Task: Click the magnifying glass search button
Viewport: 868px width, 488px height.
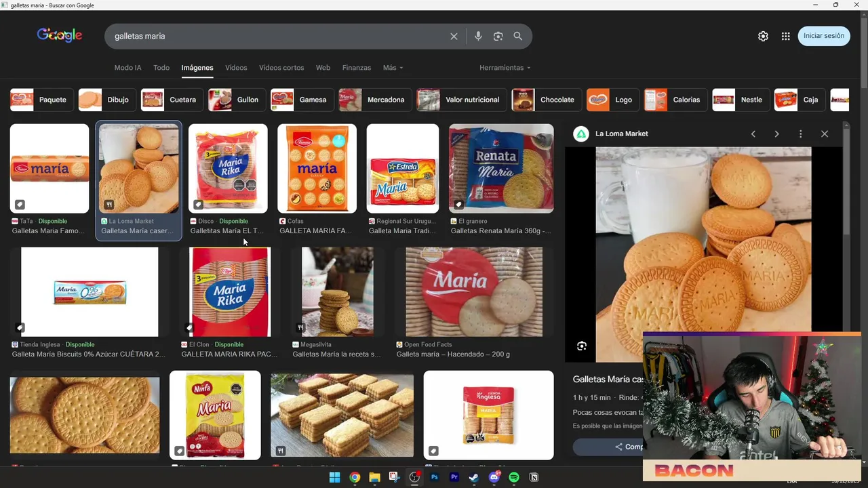Action: pyautogui.click(x=517, y=37)
